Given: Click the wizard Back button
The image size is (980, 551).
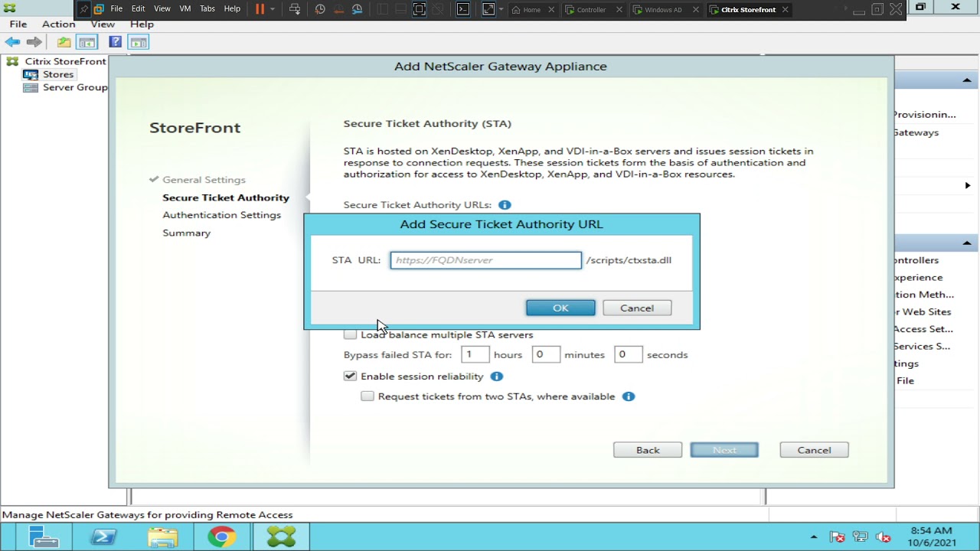Looking at the screenshot, I should tap(648, 450).
